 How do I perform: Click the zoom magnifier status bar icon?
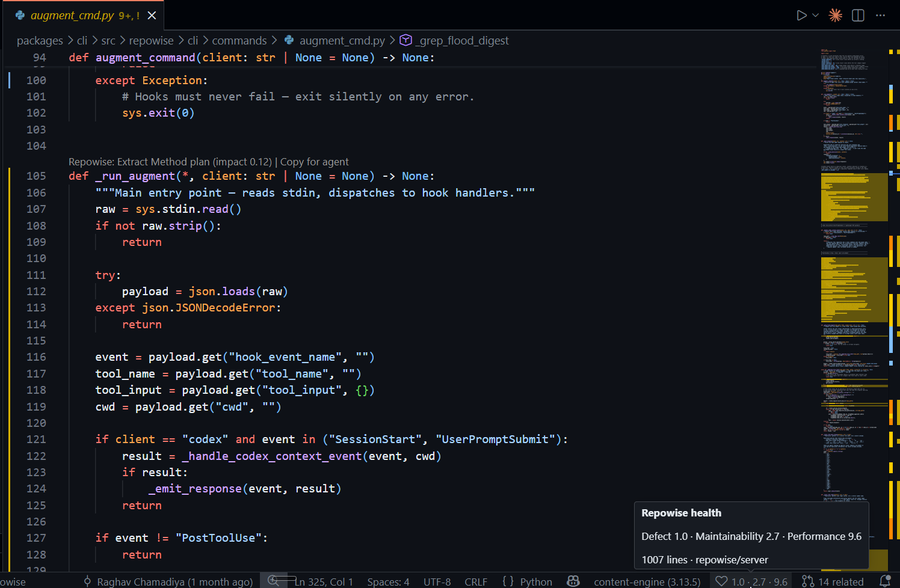(274, 581)
